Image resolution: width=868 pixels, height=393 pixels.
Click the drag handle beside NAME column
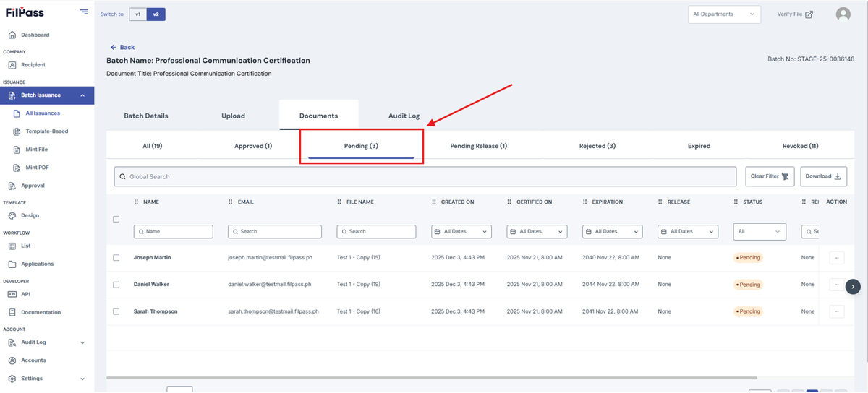[x=137, y=202]
